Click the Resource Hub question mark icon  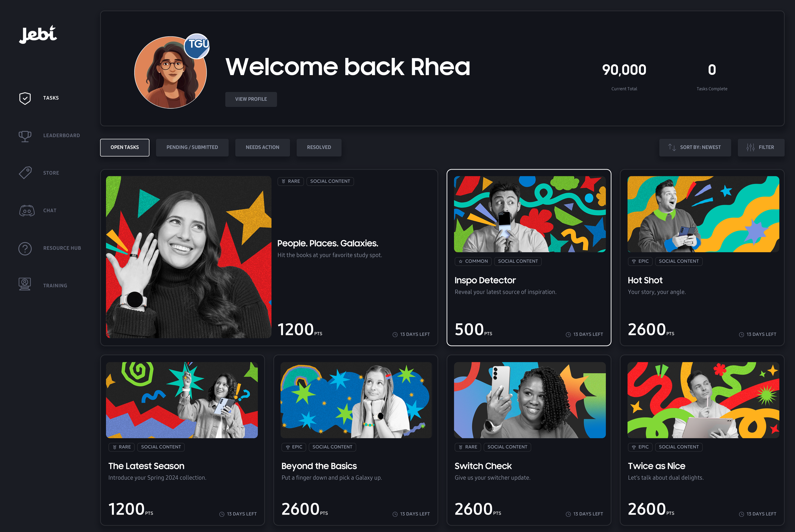(x=25, y=248)
